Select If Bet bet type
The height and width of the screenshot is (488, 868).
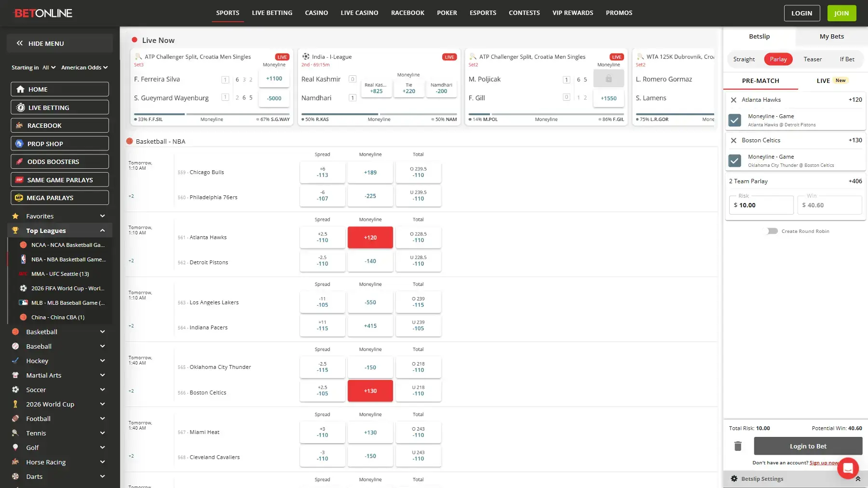click(847, 59)
